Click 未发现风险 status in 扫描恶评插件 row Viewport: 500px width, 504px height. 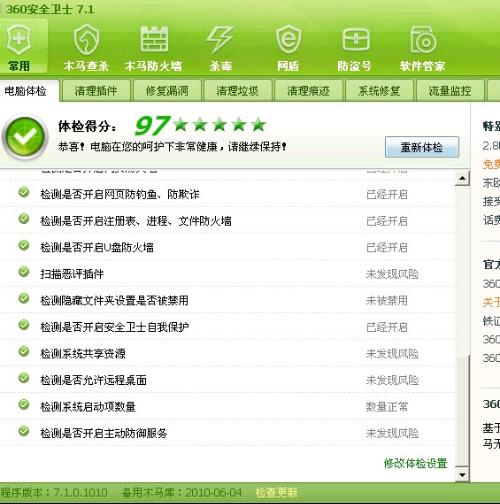pyautogui.click(x=392, y=274)
